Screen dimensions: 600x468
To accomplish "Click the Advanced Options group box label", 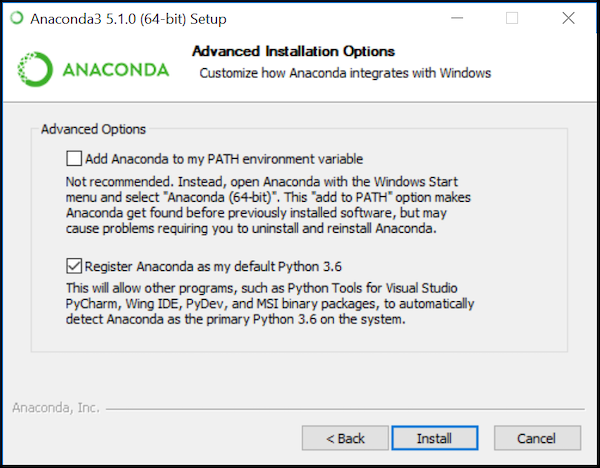I will (x=93, y=129).
